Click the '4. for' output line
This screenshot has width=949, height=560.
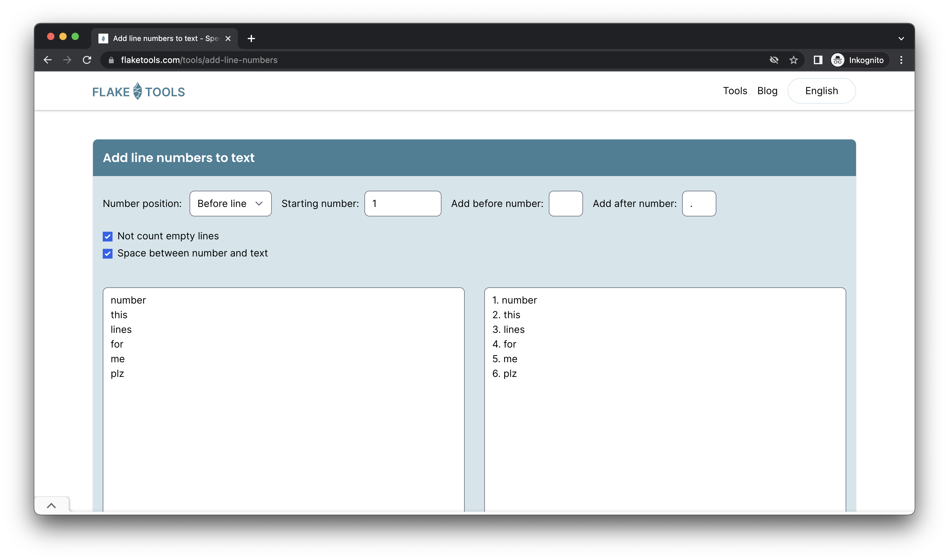[x=504, y=344]
